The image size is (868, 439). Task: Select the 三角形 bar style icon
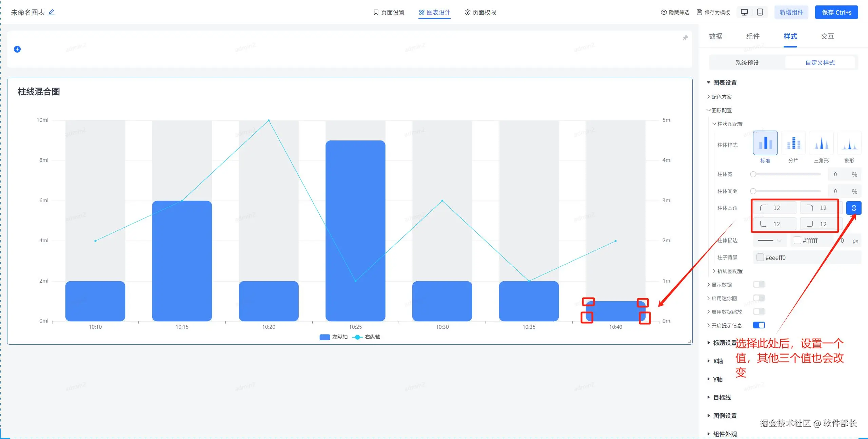(821, 143)
